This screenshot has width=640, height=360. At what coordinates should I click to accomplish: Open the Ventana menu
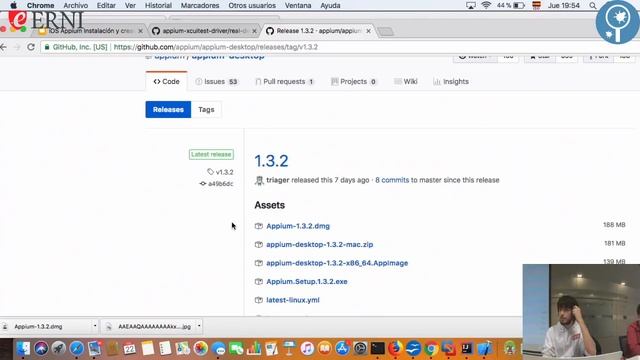click(x=298, y=5)
